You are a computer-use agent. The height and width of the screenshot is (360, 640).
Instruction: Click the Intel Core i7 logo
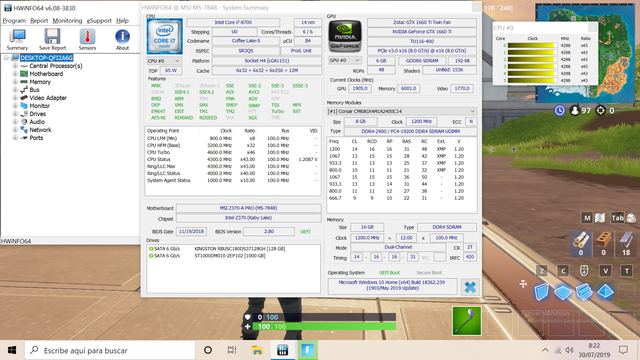[x=164, y=36]
